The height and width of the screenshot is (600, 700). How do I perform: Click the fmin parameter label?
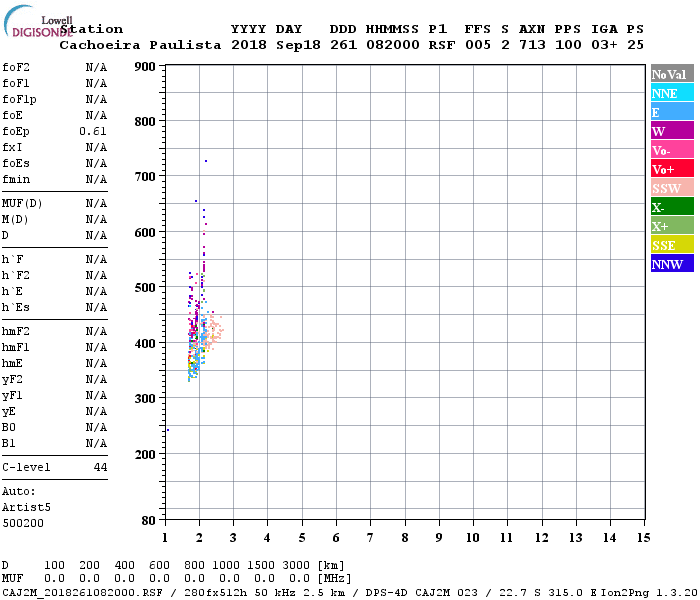tap(16, 179)
